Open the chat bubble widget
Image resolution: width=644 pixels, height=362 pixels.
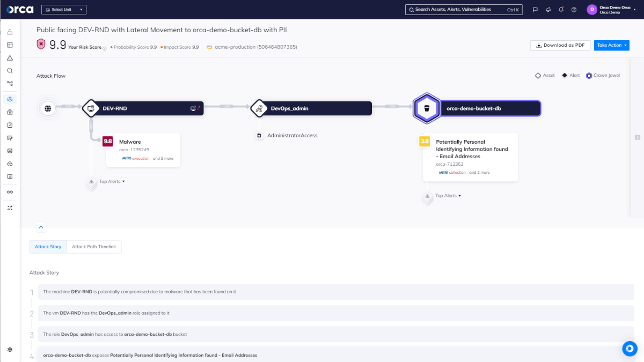[x=630, y=348]
